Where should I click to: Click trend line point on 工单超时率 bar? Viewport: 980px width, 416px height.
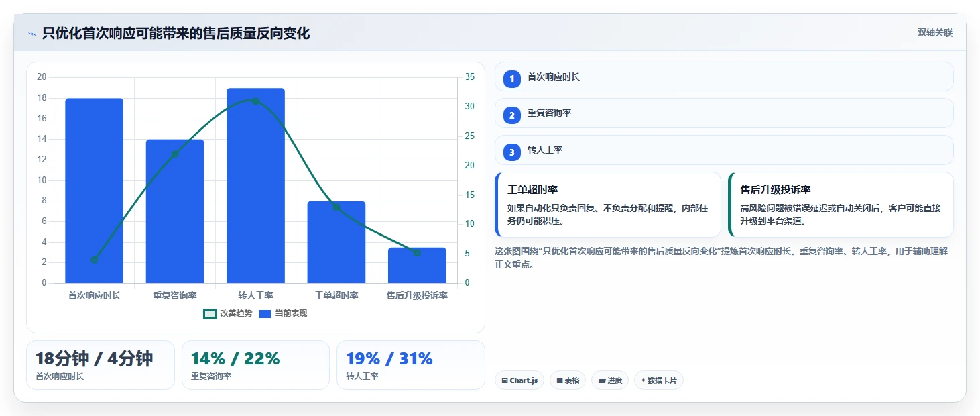point(336,207)
